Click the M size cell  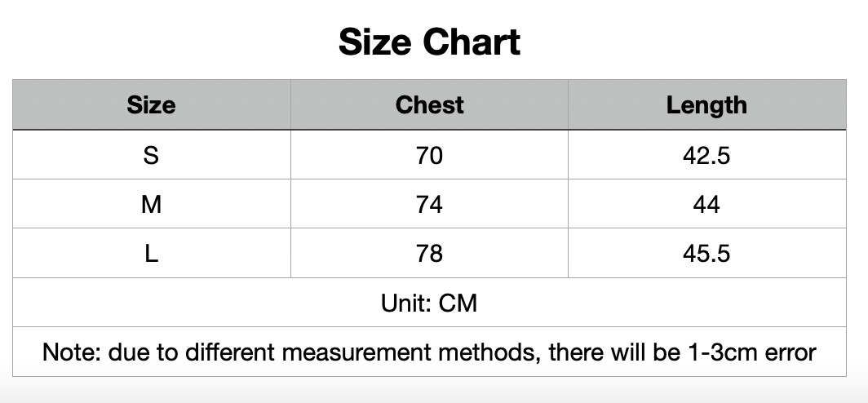coord(151,204)
